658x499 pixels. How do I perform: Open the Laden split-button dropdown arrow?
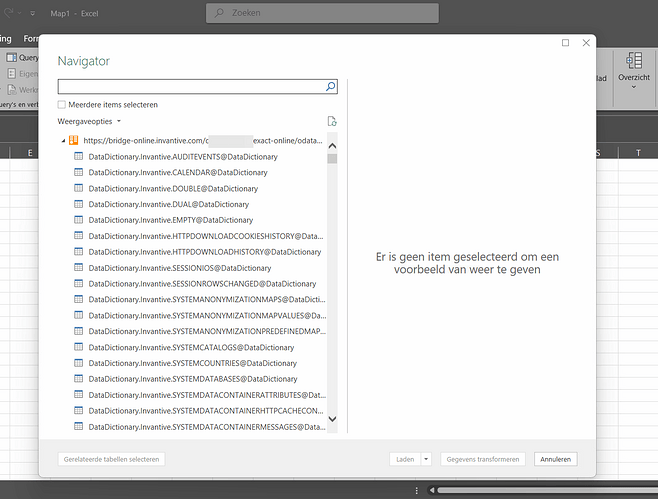426,459
